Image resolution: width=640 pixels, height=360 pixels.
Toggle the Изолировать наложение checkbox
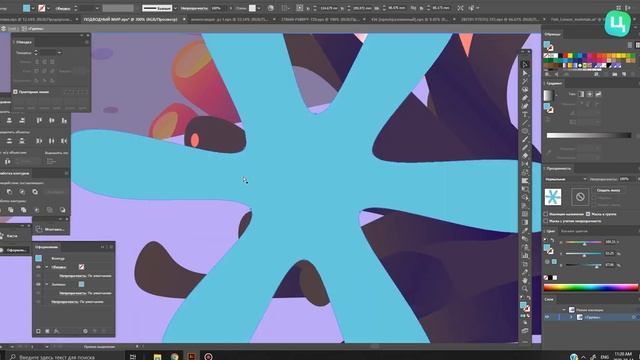tap(546, 214)
